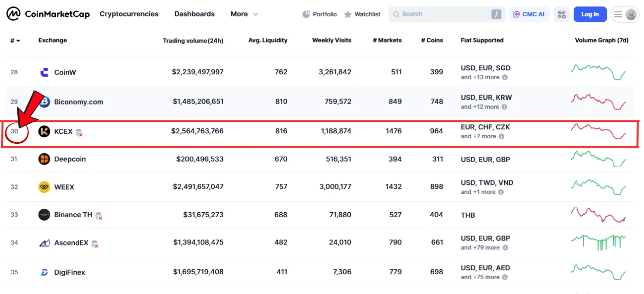644x294 pixels.
Task: Sort by # Markets column header
Action: pyautogui.click(x=387, y=40)
